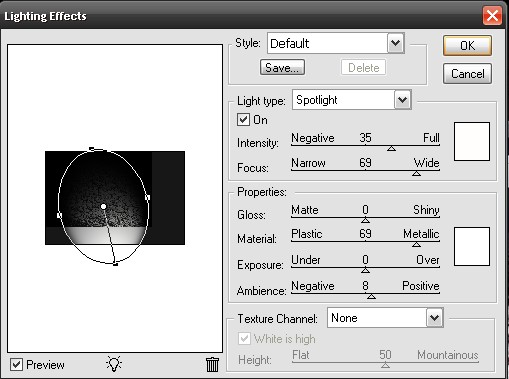Click the Intensity slider handle
This screenshot has height=379, width=509.
point(391,148)
